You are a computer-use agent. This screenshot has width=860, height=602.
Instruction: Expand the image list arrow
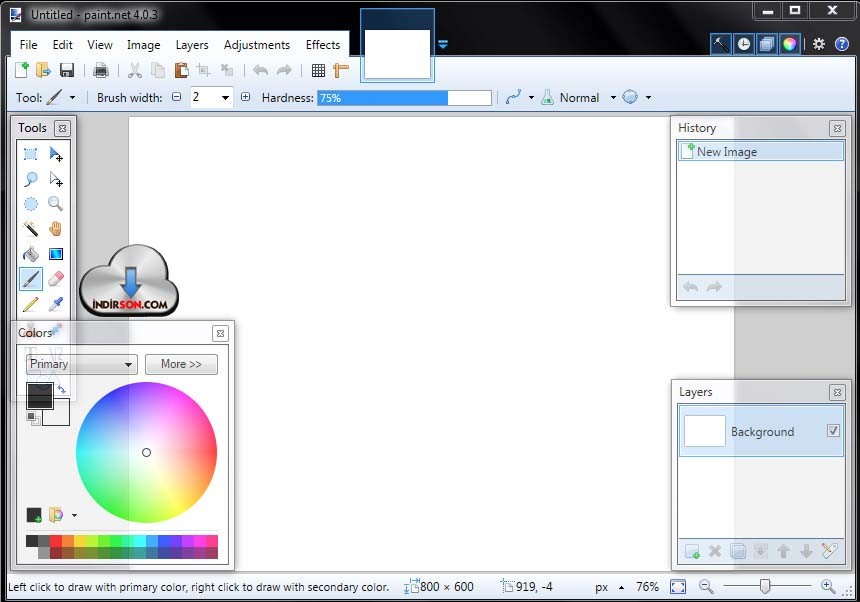[x=443, y=44]
